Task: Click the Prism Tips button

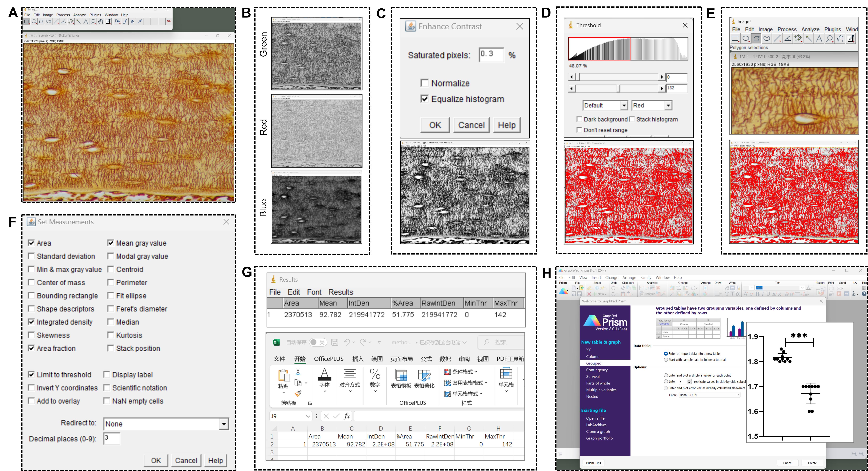Action: click(593, 463)
